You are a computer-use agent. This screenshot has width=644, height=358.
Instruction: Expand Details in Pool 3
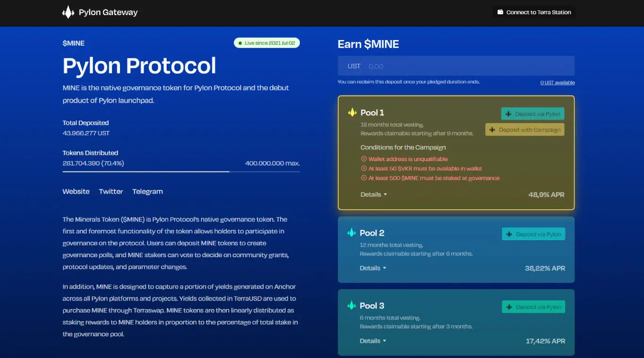373,341
